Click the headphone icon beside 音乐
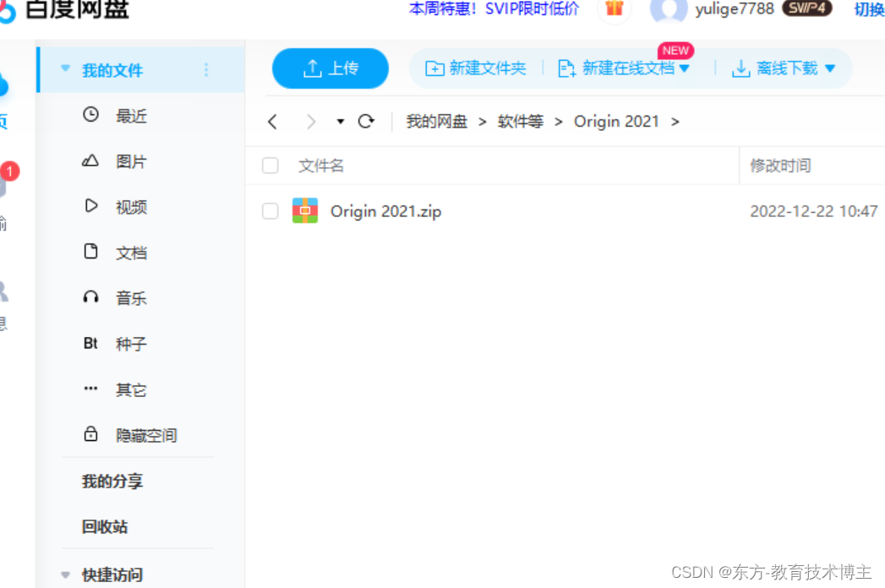885x588 pixels. (x=90, y=297)
